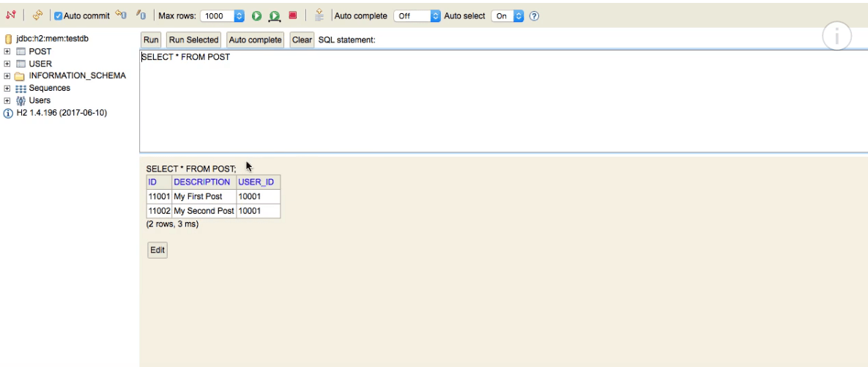Click the Rollback icon
The width and height of the screenshot is (868, 367).
[x=121, y=15]
